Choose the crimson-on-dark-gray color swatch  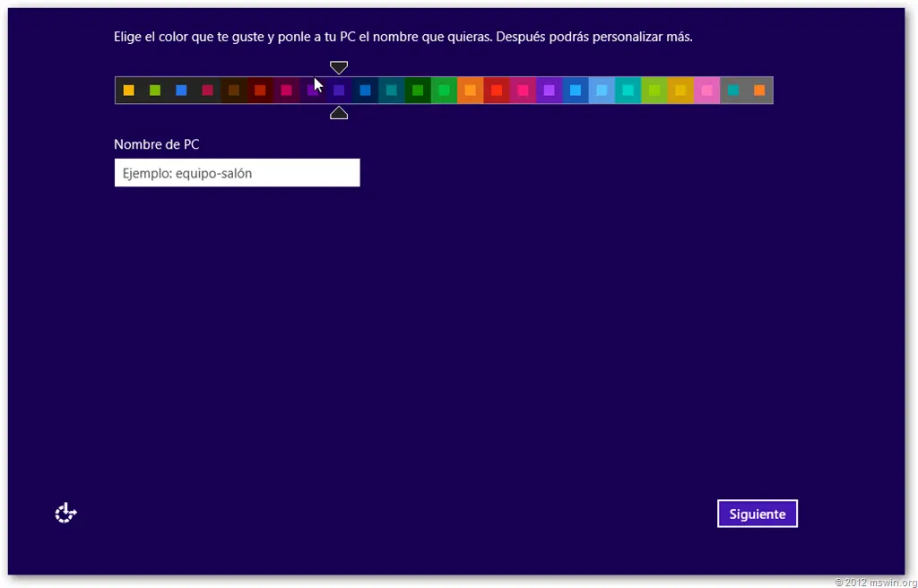(207, 91)
